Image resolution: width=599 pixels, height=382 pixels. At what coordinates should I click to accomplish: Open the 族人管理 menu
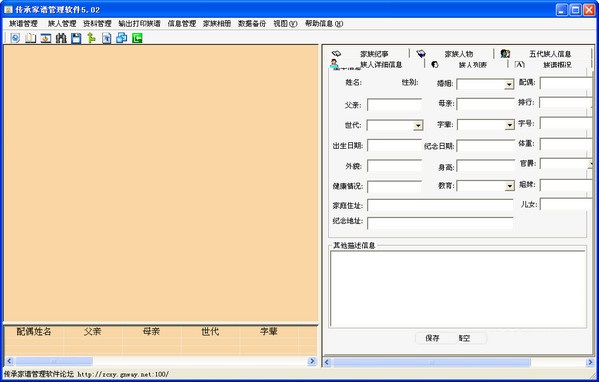pyautogui.click(x=62, y=24)
